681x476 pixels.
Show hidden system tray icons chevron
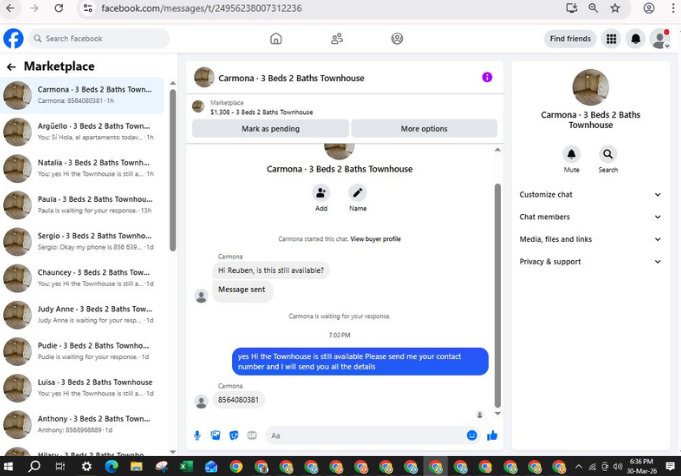(579, 467)
